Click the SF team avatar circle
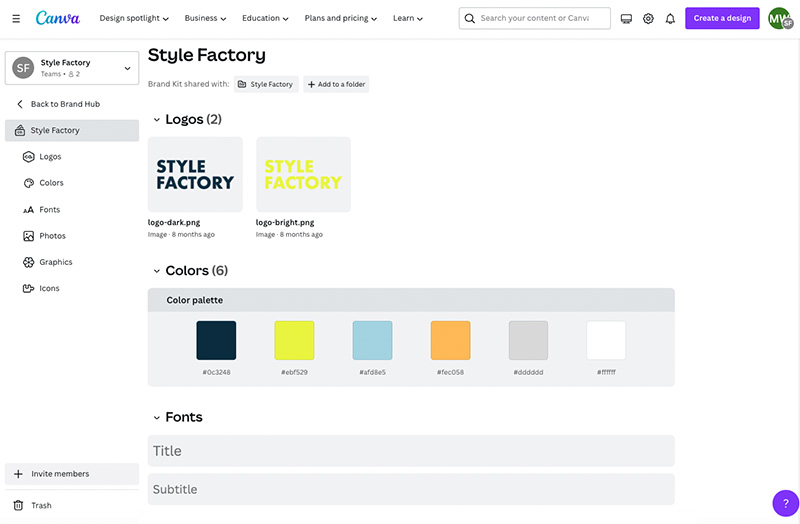The image size is (800, 524). pyautogui.click(x=23, y=68)
